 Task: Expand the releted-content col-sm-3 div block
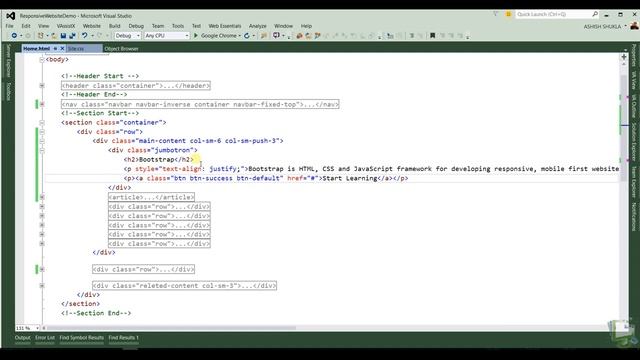point(42,286)
